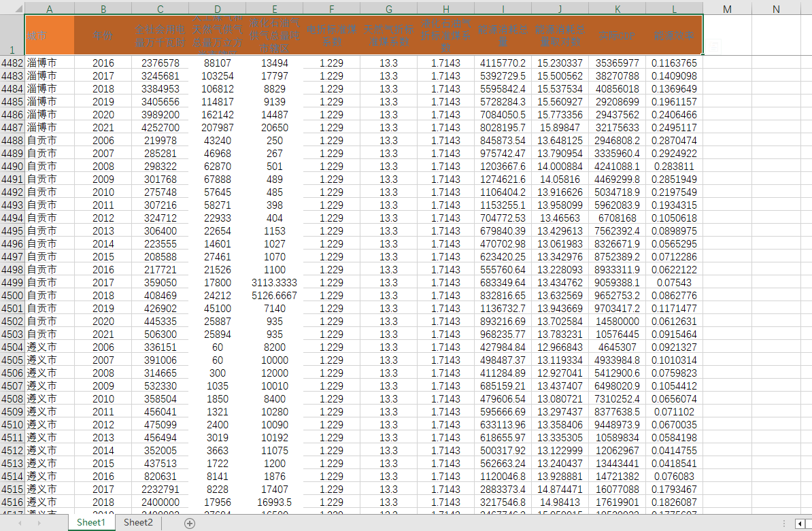Click cell with value 15.230337
The width and height of the screenshot is (812, 531).
click(x=560, y=63)
